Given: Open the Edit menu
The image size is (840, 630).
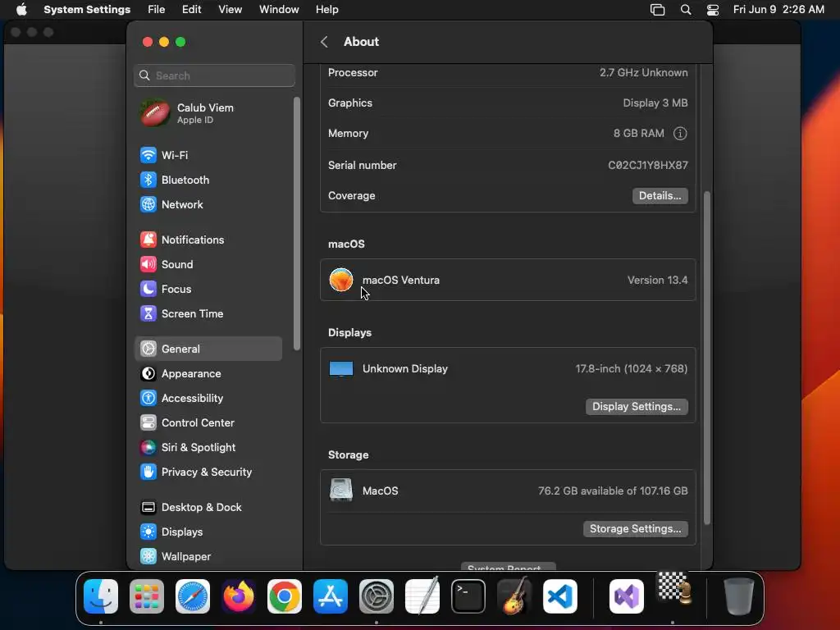Looking at the screenshot, I should (x=191, y=10).
